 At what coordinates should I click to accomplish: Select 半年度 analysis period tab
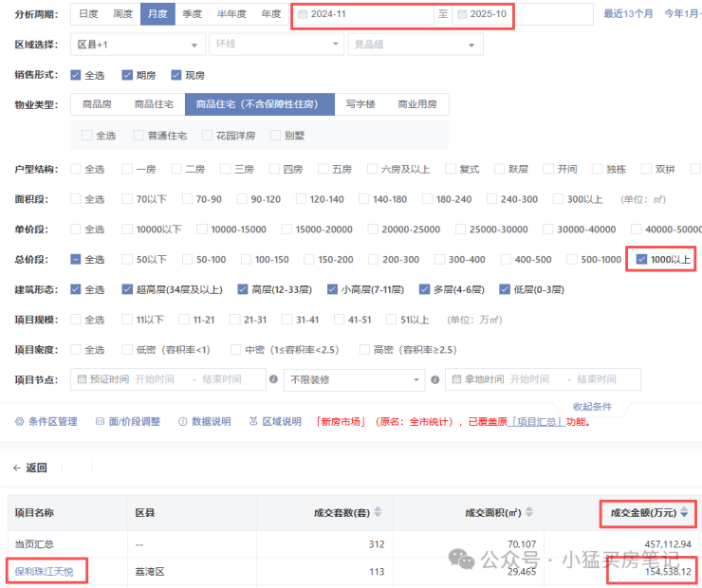tap(231, 14)
